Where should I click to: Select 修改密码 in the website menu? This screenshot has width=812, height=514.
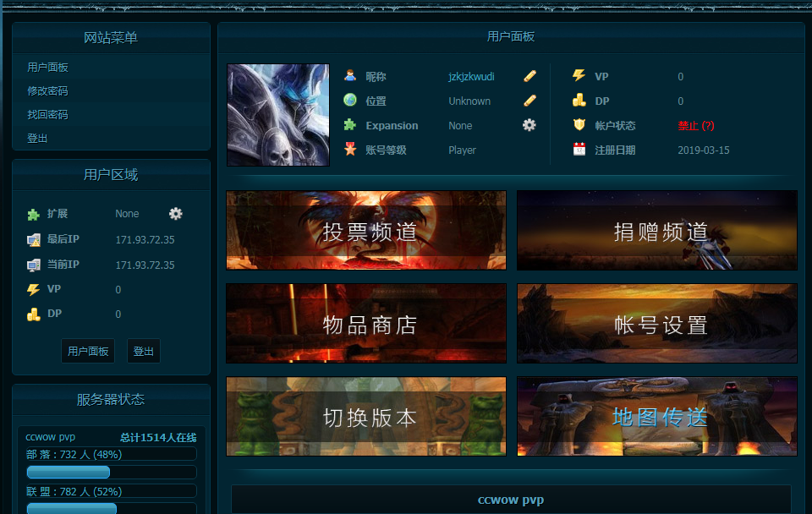pos(38,90)
